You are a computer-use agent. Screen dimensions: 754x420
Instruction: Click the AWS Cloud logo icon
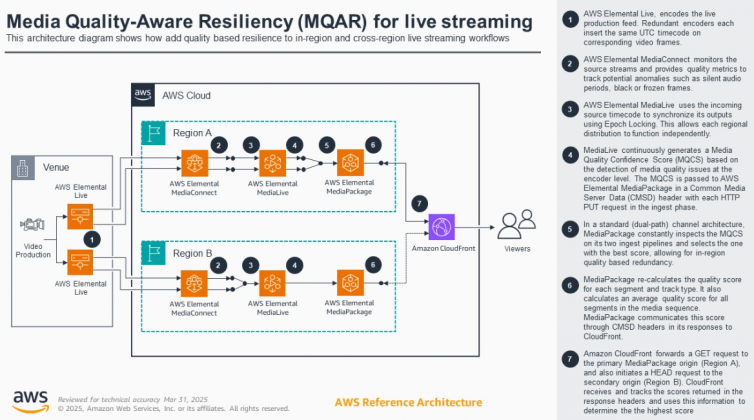(145, 96)
